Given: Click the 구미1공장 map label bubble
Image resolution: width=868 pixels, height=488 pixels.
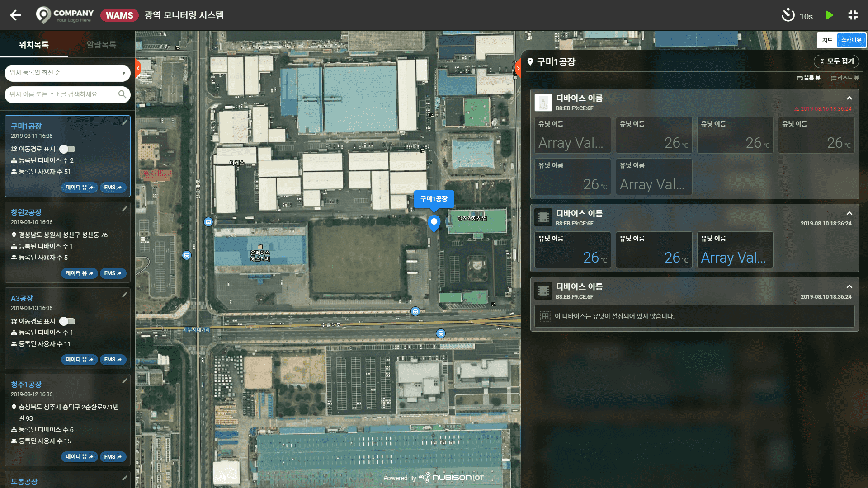Looking at the screenshot, I should (x=434, y=199).
